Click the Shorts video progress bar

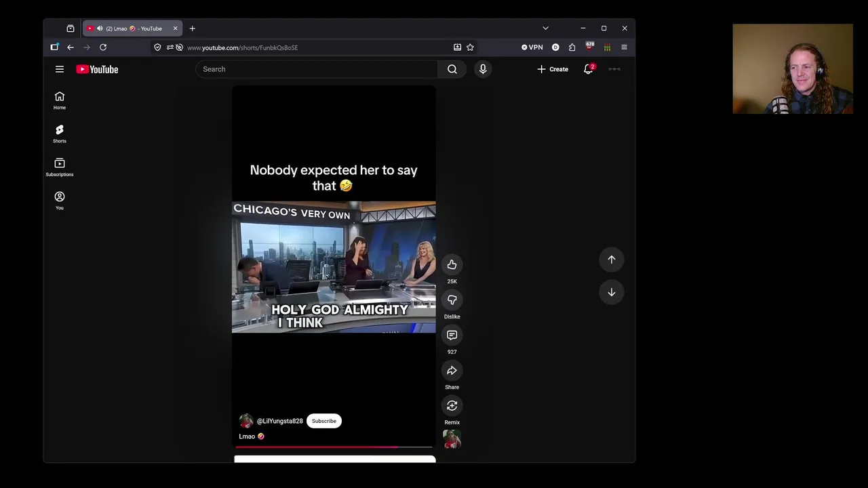334,447
